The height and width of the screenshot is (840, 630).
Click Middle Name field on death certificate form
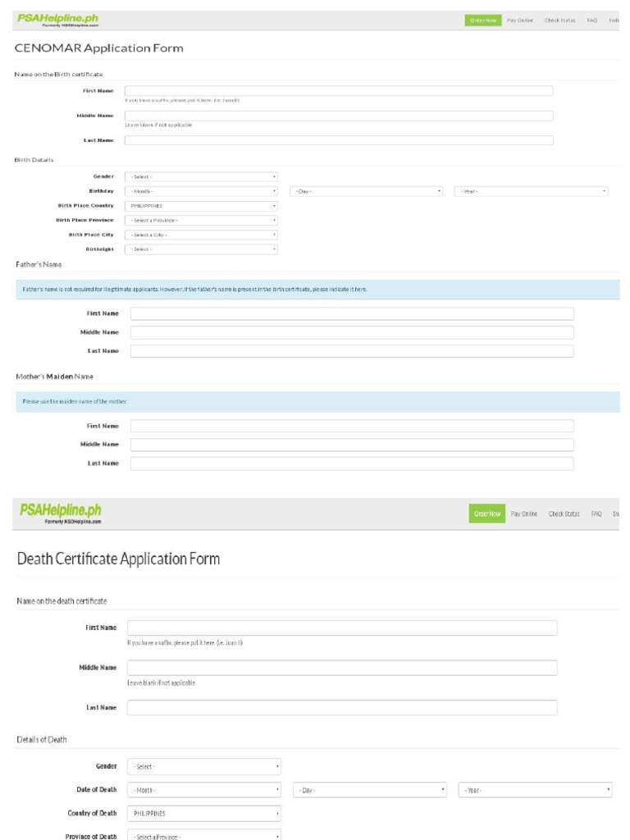342,668
